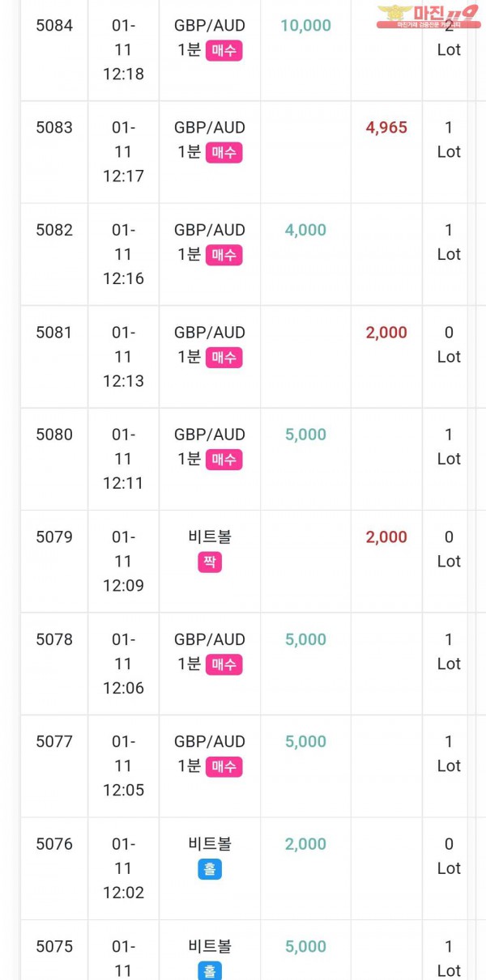Screen dimensions: 486x980
Task: Select order number 5084
Action: point(54,25)
